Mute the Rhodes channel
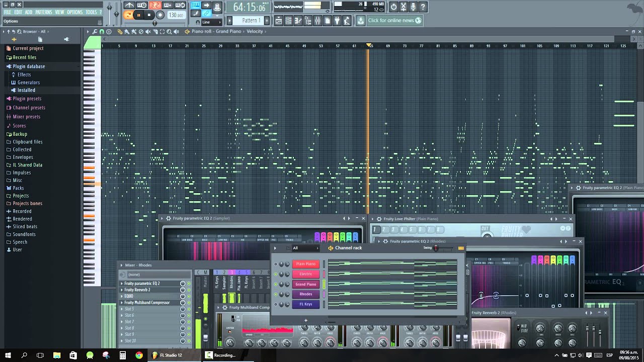The width and height of the screenshot is (644, 362). click(276, 294)
